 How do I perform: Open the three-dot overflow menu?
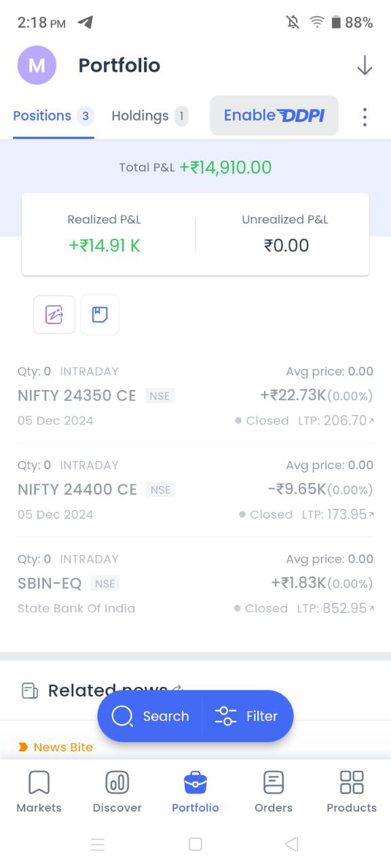(x=365, y=117)
